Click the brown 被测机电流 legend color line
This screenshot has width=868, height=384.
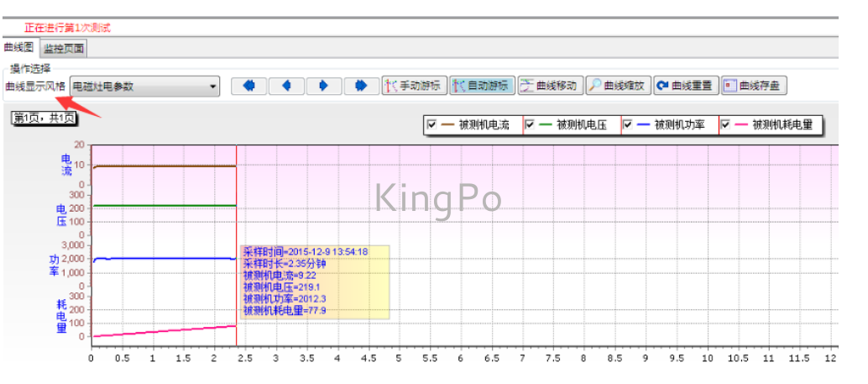click(x=447, y=125)
